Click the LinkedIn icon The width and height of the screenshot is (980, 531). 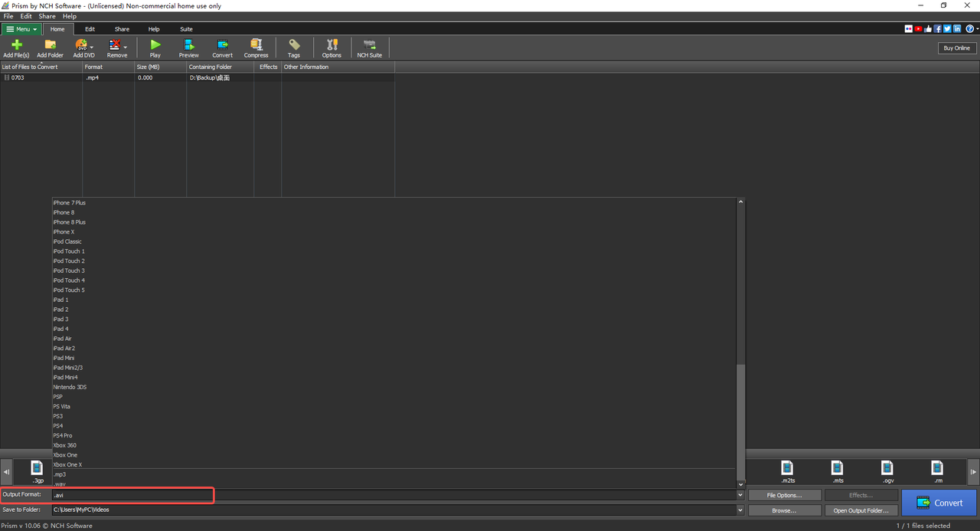point(957,29)
